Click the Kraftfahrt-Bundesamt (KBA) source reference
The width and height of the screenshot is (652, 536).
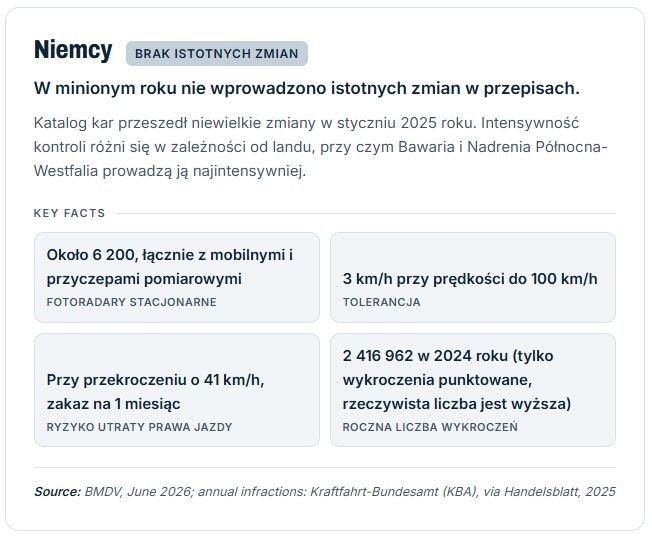click(x=393, y=492)
